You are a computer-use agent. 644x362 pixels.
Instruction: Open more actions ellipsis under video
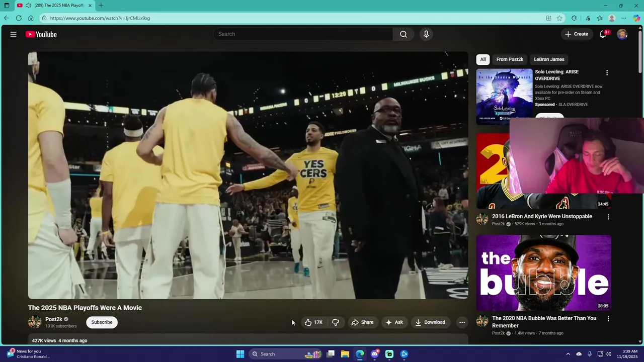click(x=462, y=322)
